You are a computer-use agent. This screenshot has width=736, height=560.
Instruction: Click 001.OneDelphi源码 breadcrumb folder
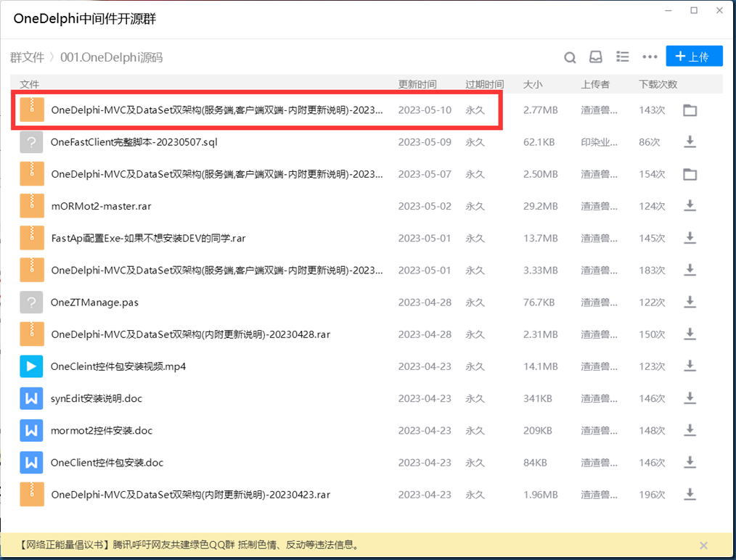pyautogui.click(x=112, y=57)
